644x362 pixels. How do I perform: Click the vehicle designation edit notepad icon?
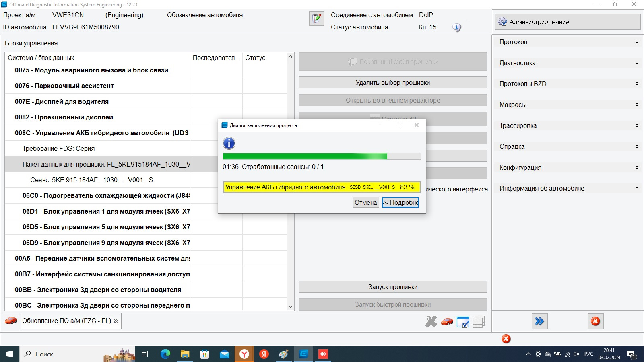[317, 19]
